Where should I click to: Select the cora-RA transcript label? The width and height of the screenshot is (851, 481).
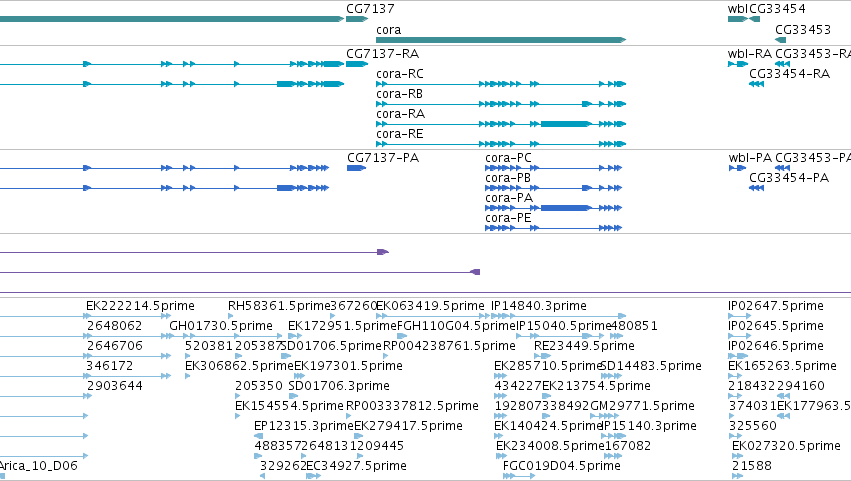tap(401, 114)
